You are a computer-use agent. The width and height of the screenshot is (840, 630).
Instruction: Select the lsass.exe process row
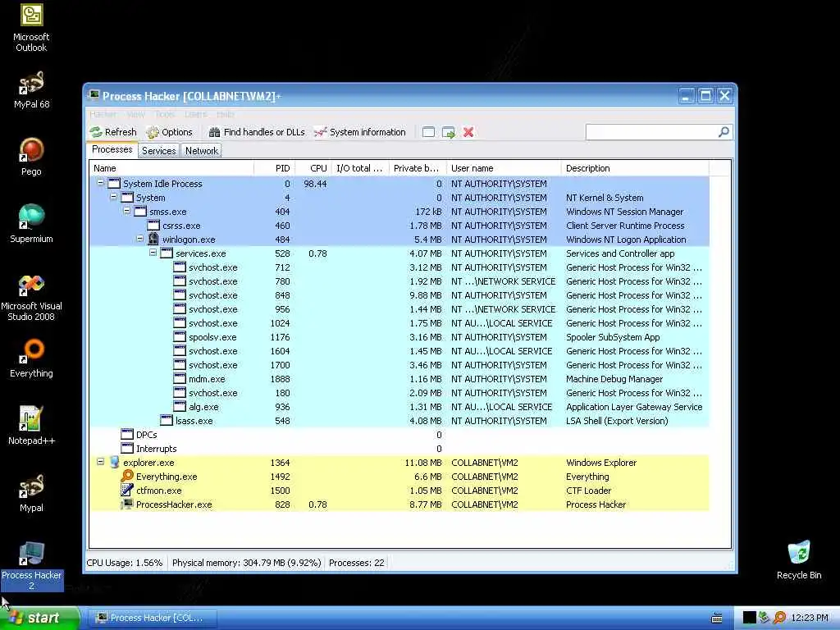point(399,421)
